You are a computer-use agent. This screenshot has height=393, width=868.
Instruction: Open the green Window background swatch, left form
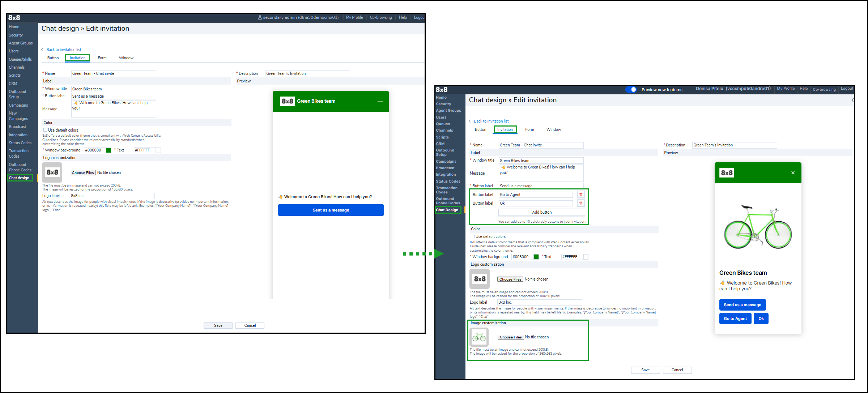click(109, 150)
